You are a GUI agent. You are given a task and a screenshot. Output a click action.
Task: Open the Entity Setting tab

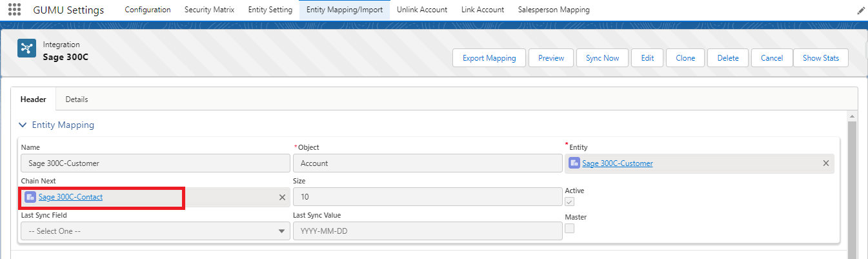270,10
